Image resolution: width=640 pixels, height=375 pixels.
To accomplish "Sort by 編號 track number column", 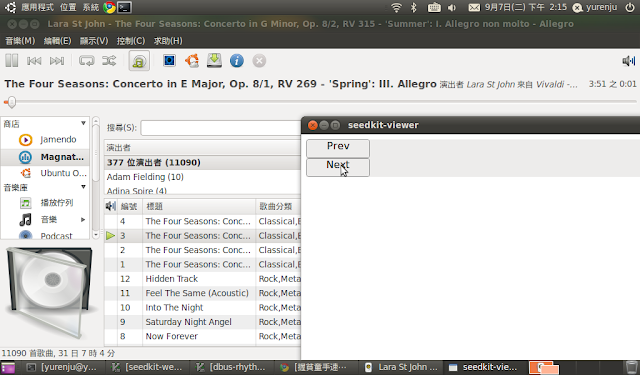I will (x=130, y=206).
